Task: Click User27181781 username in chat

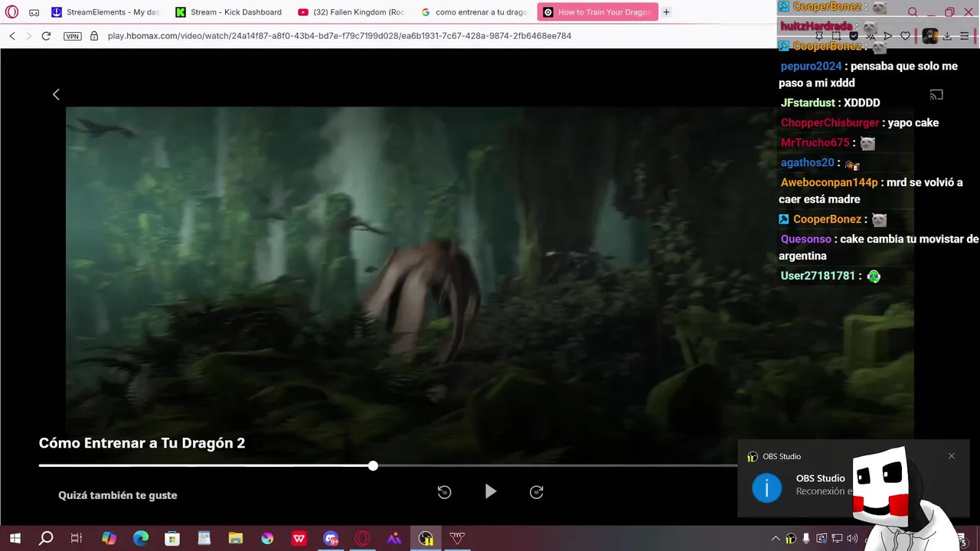Action: [x=818, y=276]
